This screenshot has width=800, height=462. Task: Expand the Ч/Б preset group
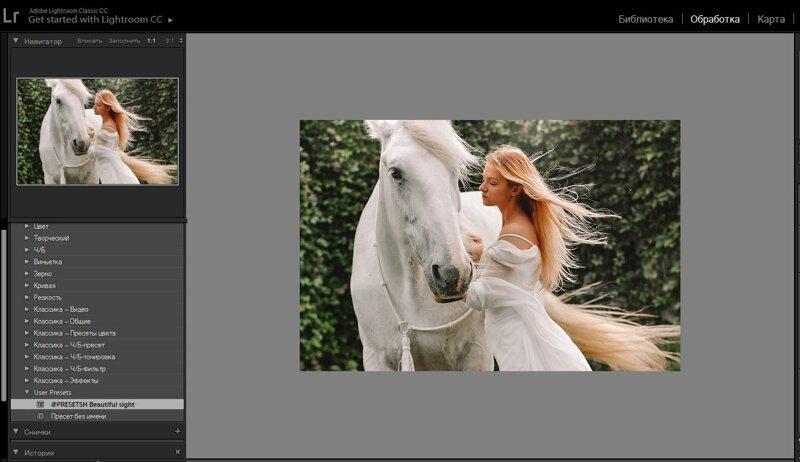[27, 250]
